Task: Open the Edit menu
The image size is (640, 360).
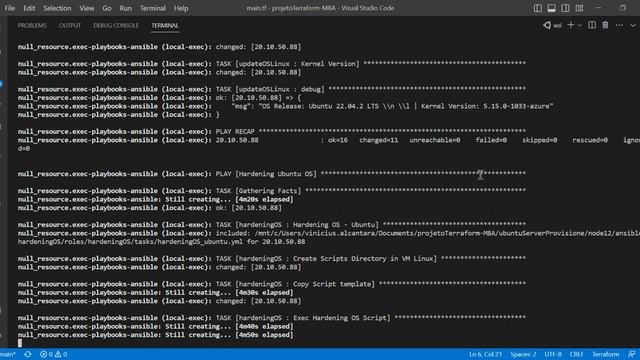Action: (x=29, y=8)
